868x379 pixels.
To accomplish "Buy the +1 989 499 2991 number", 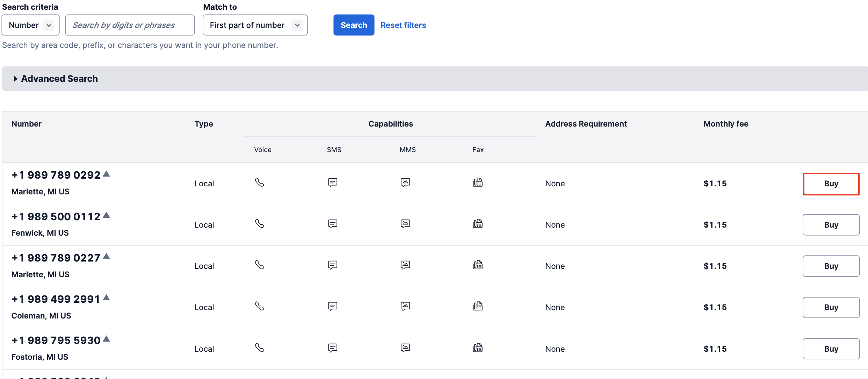I will (x=831, y=307).
